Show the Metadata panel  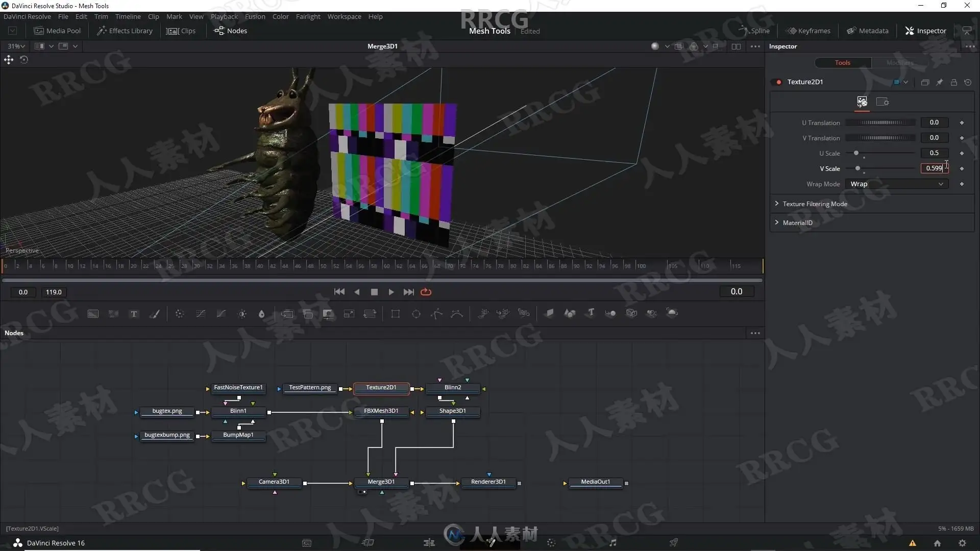868,31
